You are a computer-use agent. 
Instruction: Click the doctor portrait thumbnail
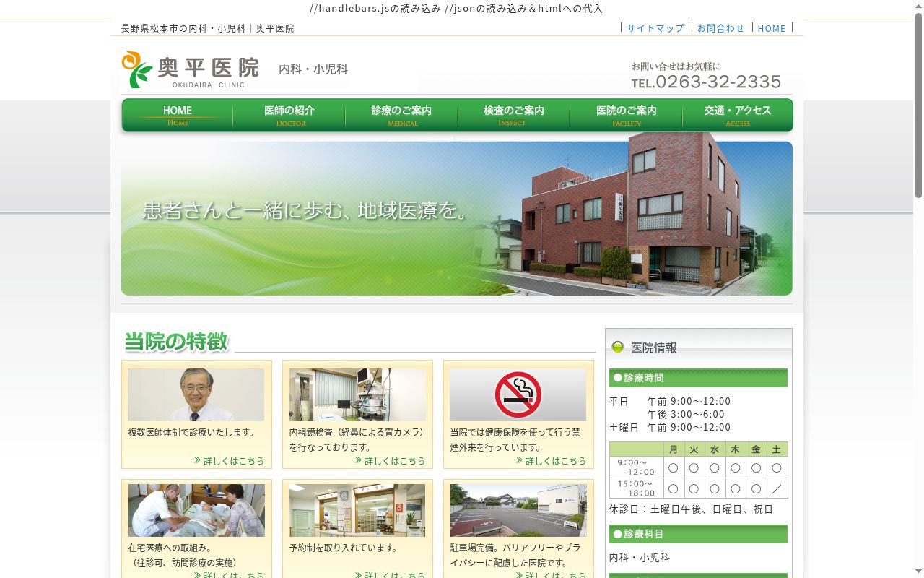point(196,394)
